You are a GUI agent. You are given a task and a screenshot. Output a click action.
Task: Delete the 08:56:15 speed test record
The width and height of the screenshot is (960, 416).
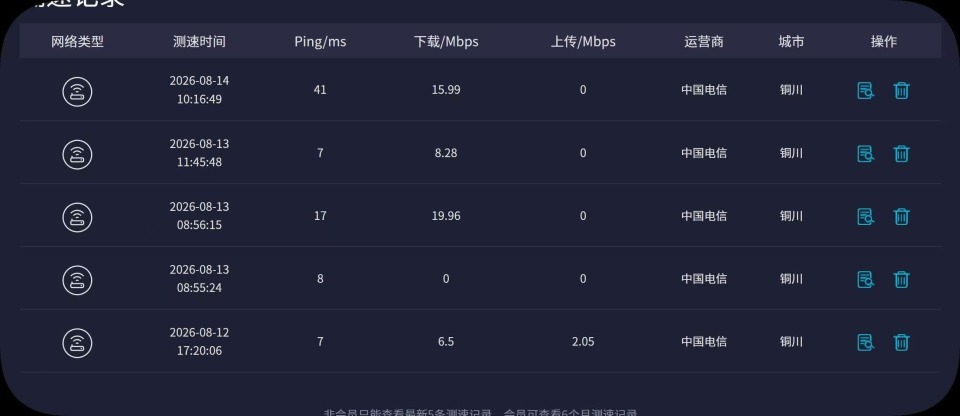coord(901,216)
